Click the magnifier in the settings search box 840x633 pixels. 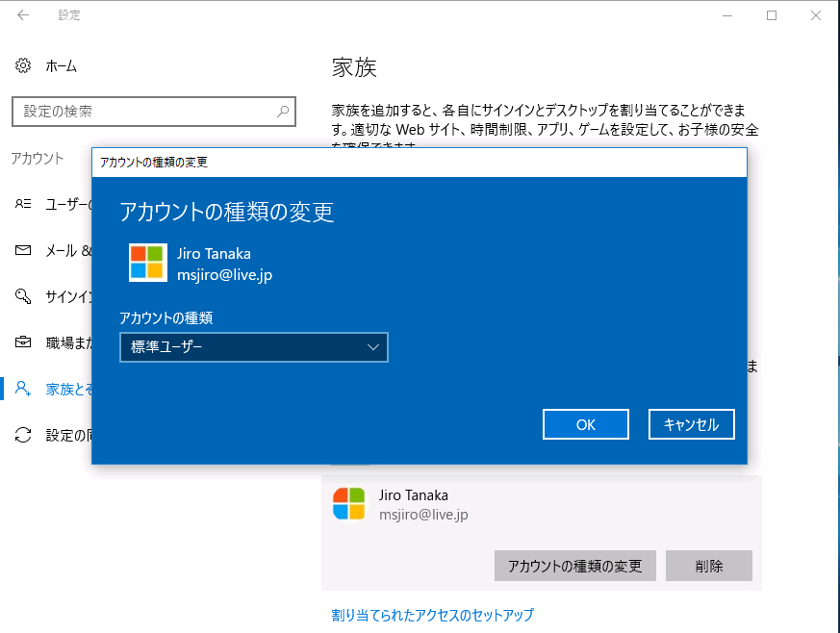pyautogui.click(x=282, y=112)
